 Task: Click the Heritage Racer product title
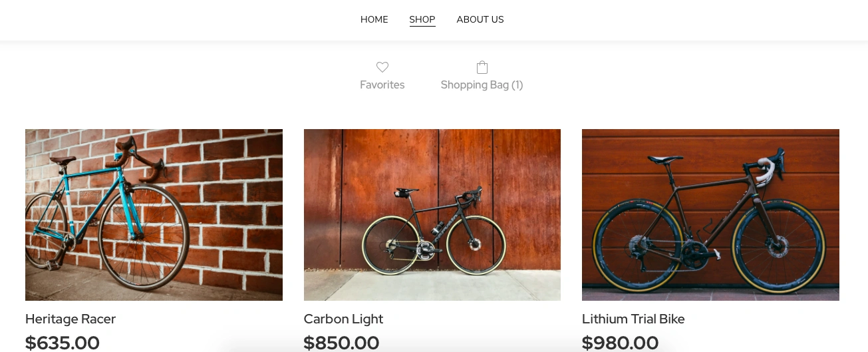[x=71, y=319]
